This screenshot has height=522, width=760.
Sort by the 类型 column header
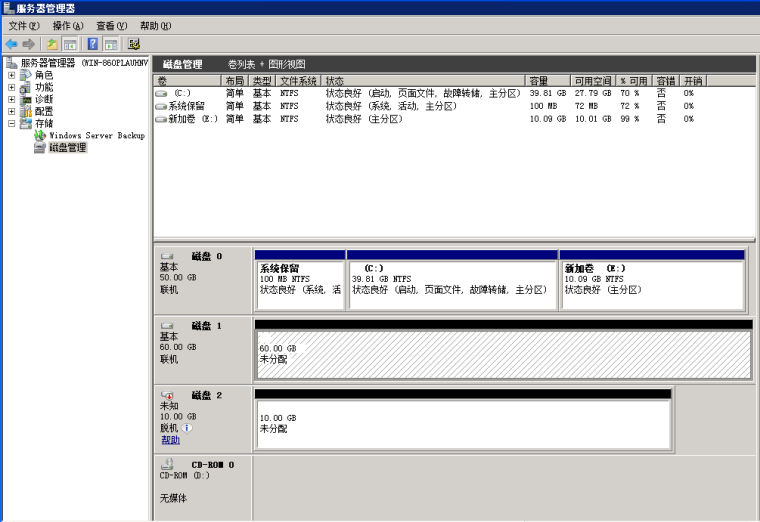tap(262, 81)
